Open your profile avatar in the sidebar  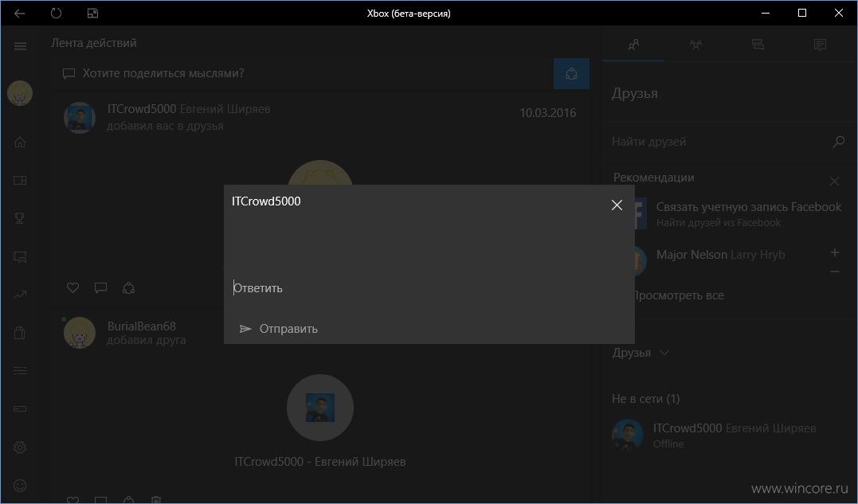pos(20,93)
